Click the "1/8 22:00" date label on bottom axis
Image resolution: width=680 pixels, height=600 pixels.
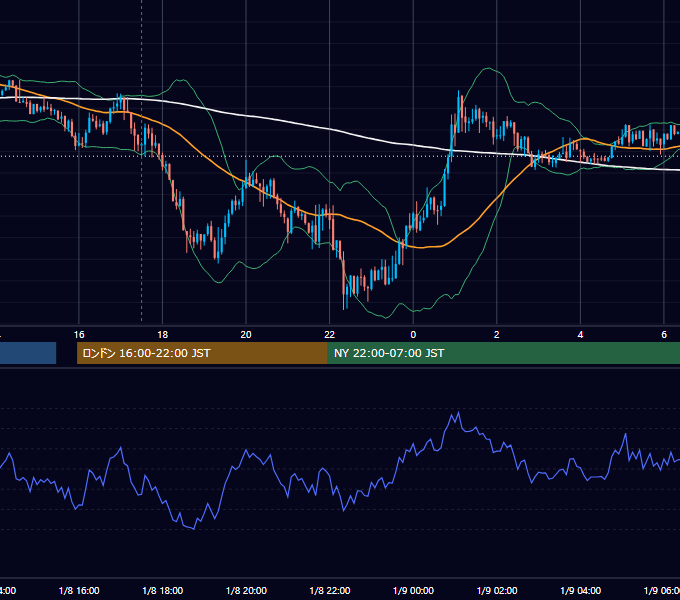(330, 590)
